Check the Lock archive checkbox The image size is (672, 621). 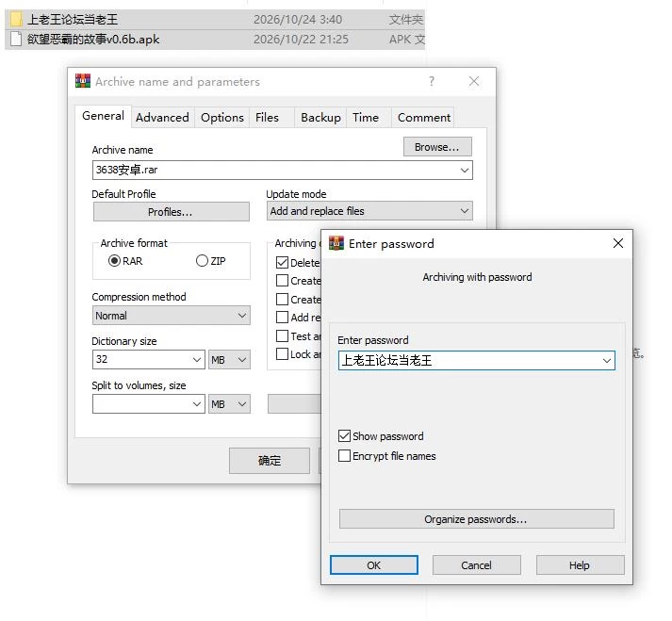[282, 354]
